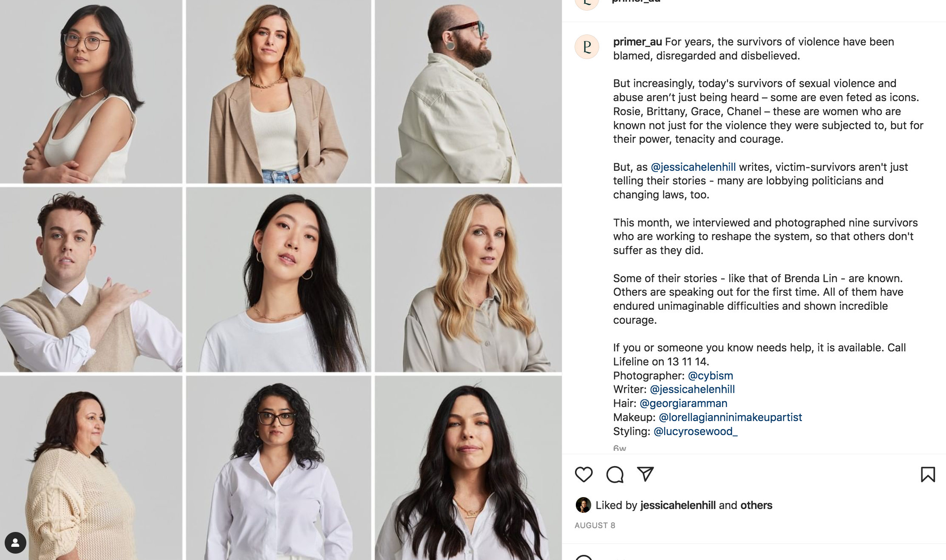Image resolution: width=946 pixels, height=560 pixels.
Task: Open primer_au profile avatar beside caption
Action: (x=587, y=47)
